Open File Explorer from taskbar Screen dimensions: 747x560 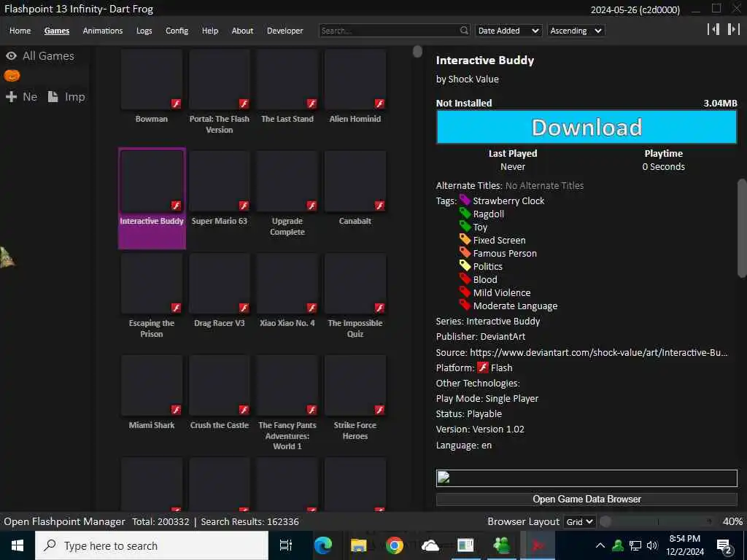click(x=358, y=545)
